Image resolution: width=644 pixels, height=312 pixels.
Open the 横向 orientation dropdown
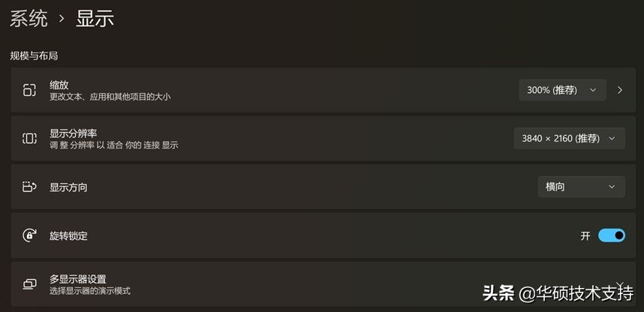[x=581, y=187]
